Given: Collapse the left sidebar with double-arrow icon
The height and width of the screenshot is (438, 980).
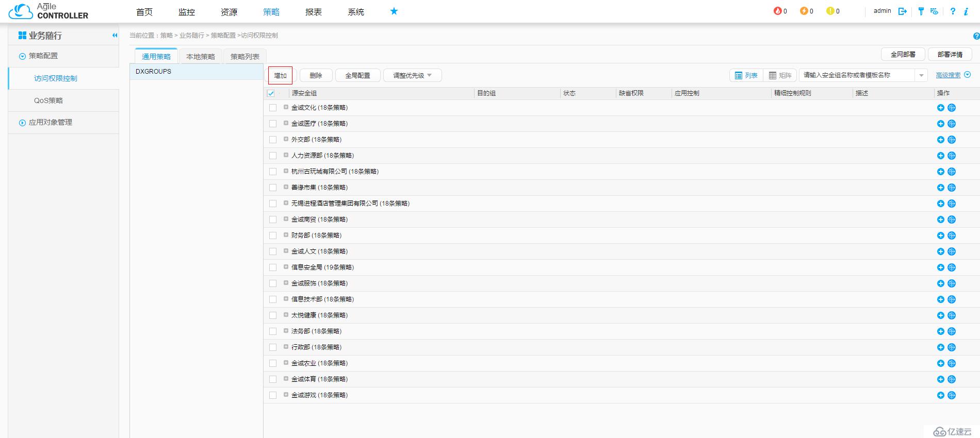Looking at the screenshot, I should click(115, 35).
